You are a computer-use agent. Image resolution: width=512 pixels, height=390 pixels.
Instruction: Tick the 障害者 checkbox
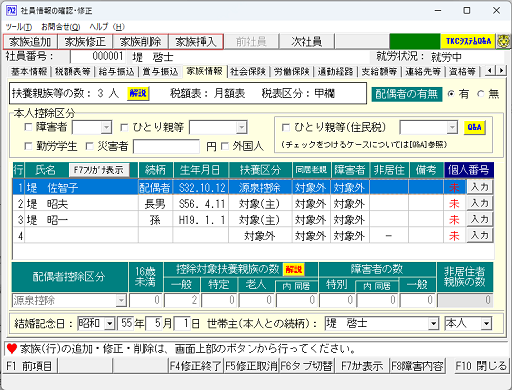(x=29, y=127)
